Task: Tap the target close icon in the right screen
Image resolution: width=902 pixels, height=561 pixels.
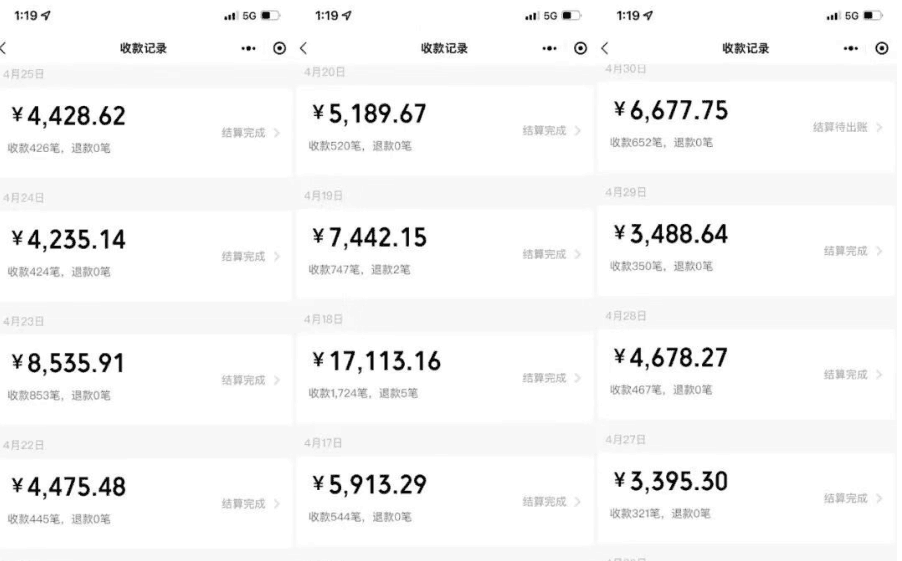Action: [x=882, y=48]
